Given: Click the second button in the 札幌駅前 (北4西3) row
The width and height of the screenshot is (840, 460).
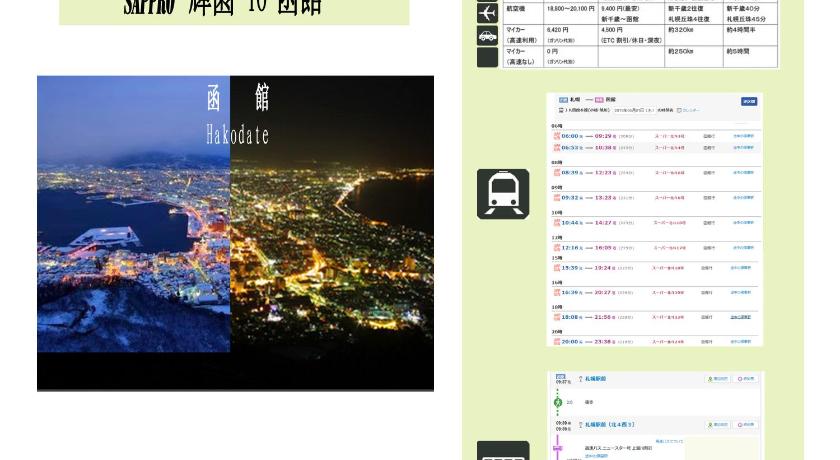Looking at the screenshot, I should (746, 425).
